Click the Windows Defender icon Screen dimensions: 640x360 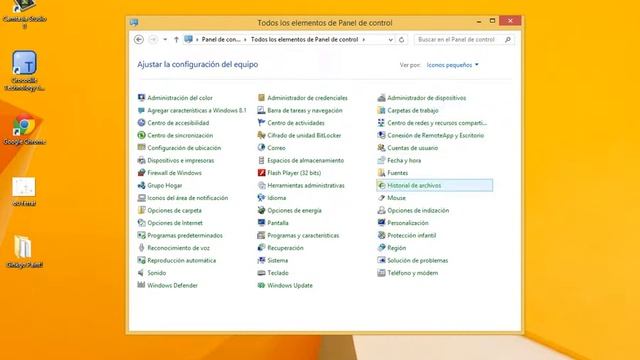point(141,285)
